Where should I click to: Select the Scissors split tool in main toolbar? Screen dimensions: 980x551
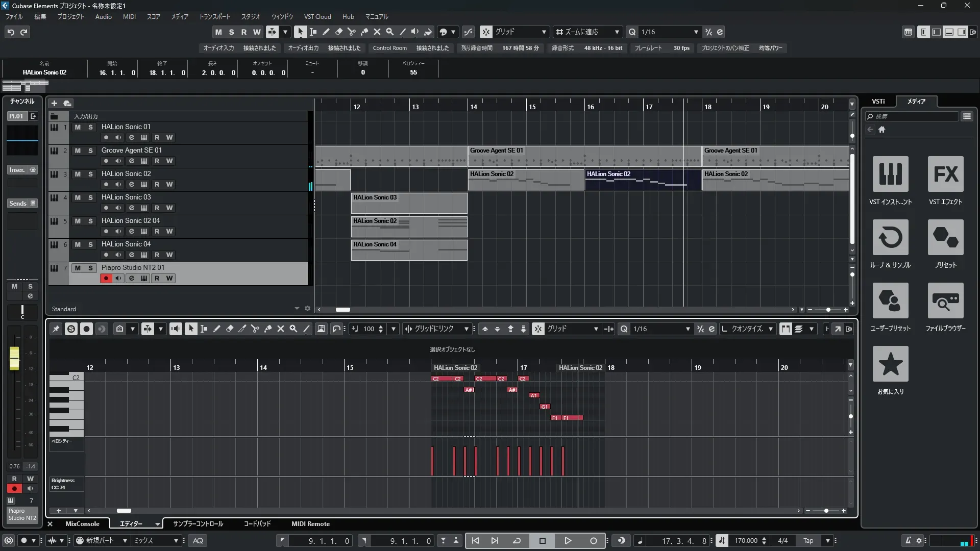[351, 32]
